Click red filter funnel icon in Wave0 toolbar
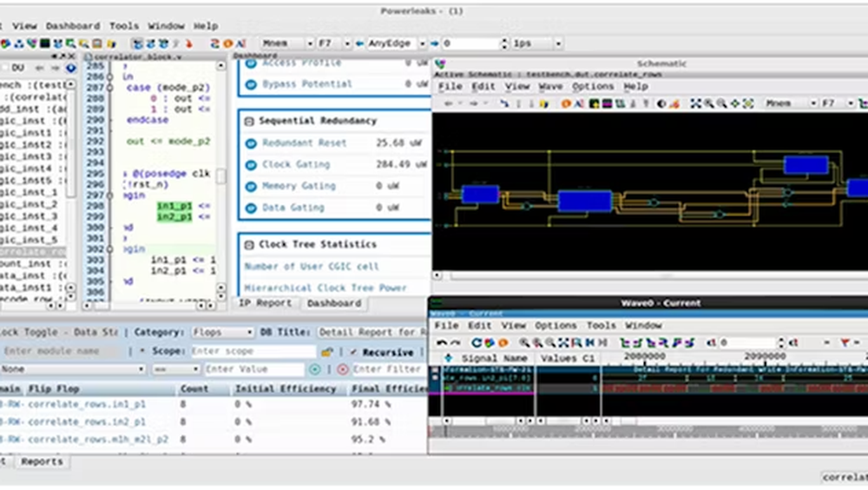 [845, 343]
